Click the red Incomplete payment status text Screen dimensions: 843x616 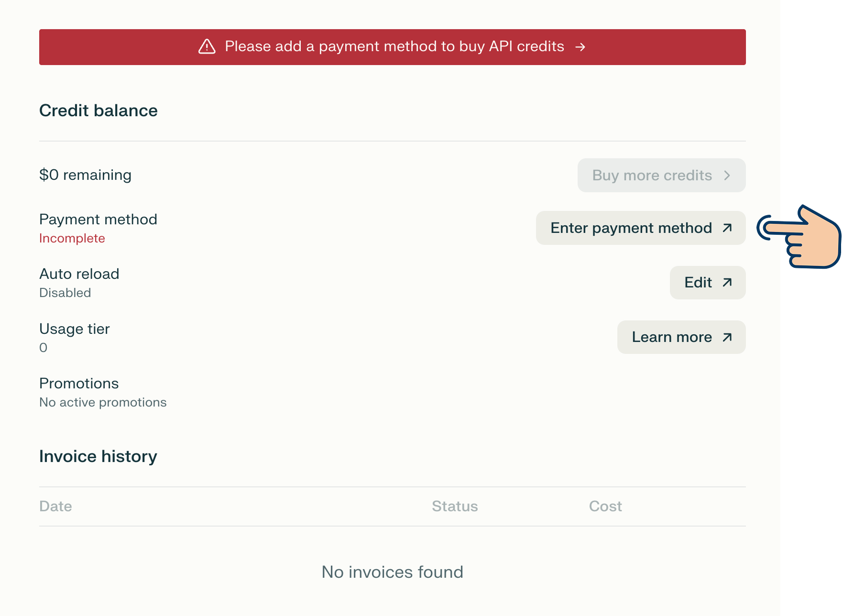tap(72, 238)
